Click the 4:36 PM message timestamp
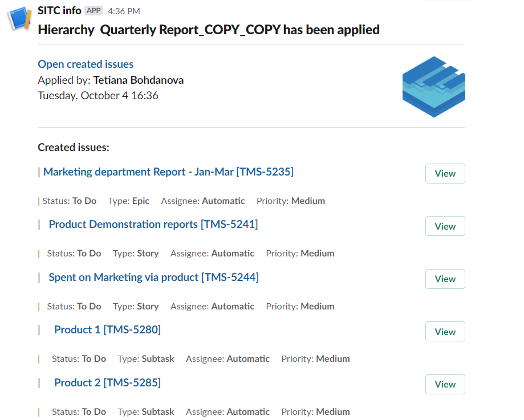 click(124, 11)
